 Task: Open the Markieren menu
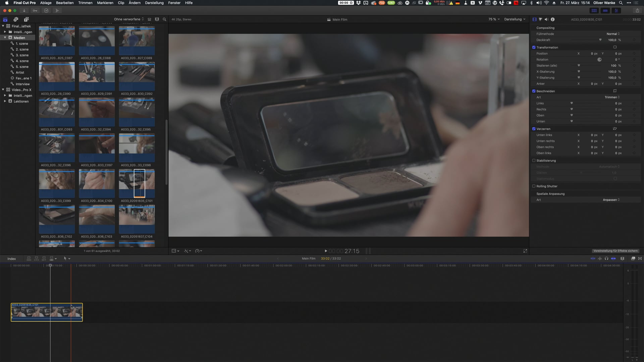click(105, 3)
